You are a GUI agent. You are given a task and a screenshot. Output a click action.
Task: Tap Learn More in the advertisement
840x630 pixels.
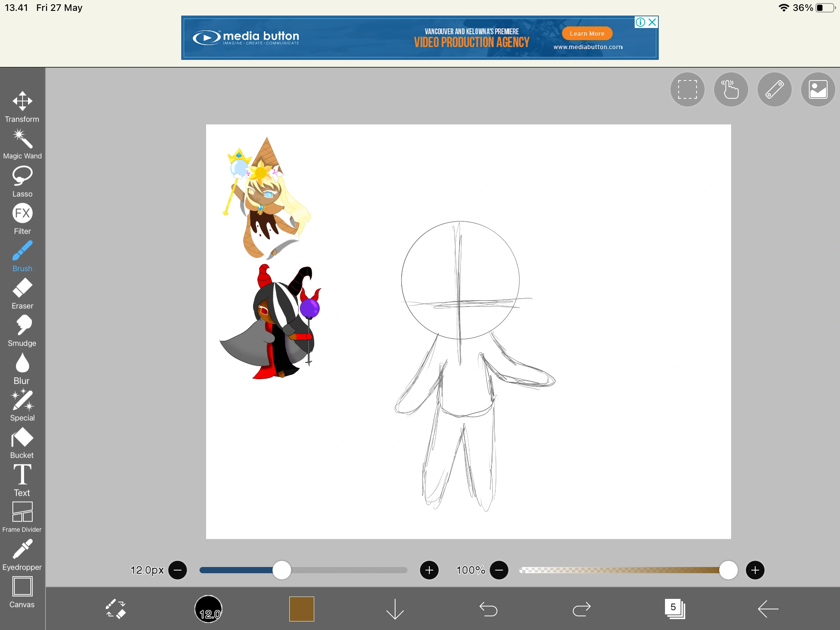[587, 33]
